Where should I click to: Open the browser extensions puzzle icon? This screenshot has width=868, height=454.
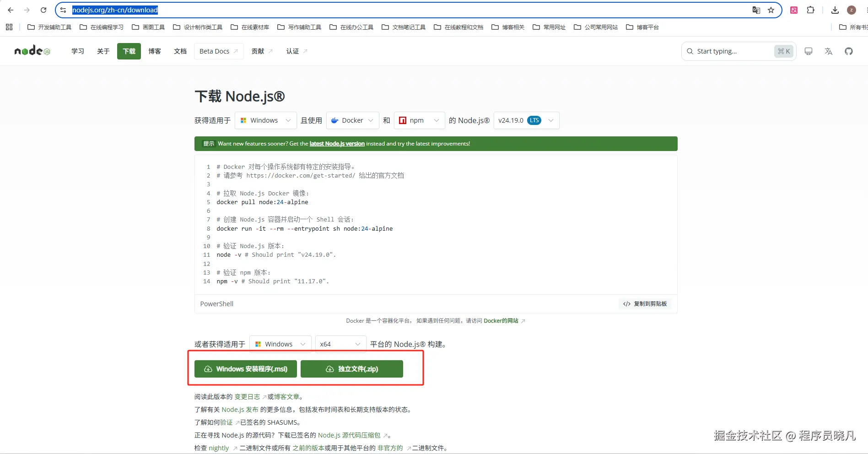point(810,10)
